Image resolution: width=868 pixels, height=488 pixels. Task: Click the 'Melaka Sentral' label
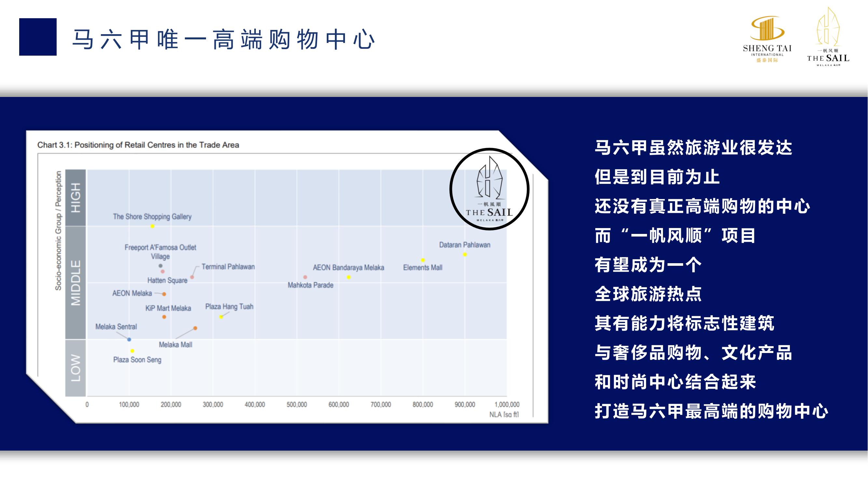click(x=116, y=327)
